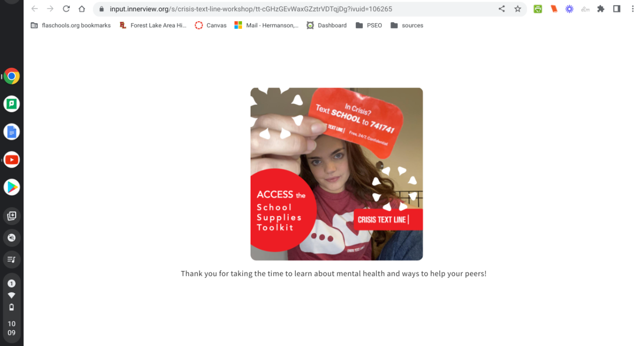Go forward to the next page
The height and width of the screenshot is (346, 644).
pos(50,9)
